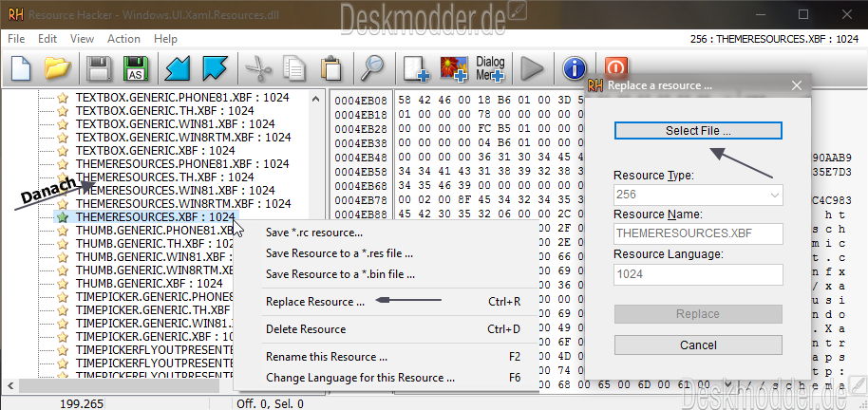This screenshot has width=868, height=410.
Task: Open the Edit menu
Action: point(47,39)
